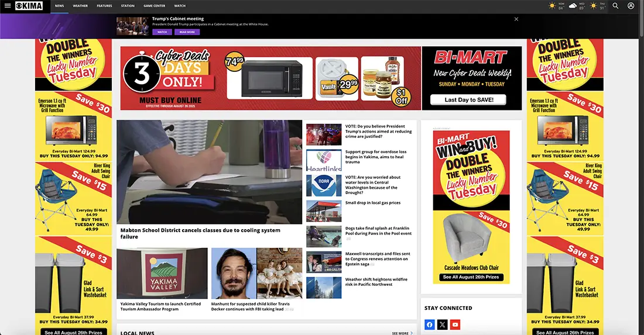Open Mabton School District cancels classes headline
The width and height of the screenshot is (644, 335).
click(200, 233)
